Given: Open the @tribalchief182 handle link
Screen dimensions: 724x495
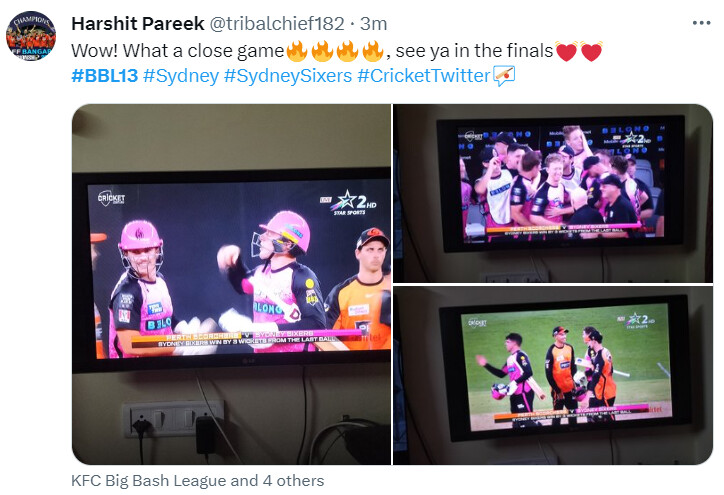Looking at the screenshot, I should [277, 24].
